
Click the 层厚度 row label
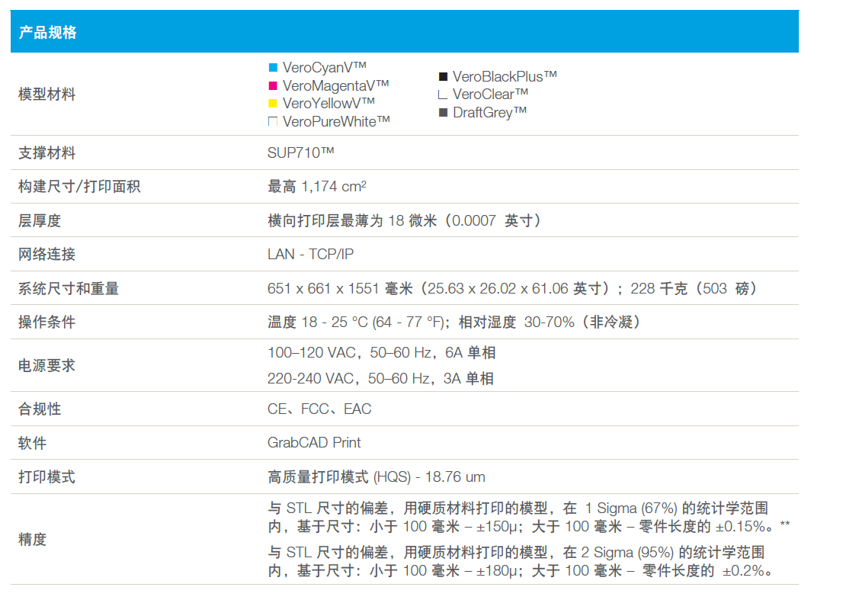tap(39, 221)
